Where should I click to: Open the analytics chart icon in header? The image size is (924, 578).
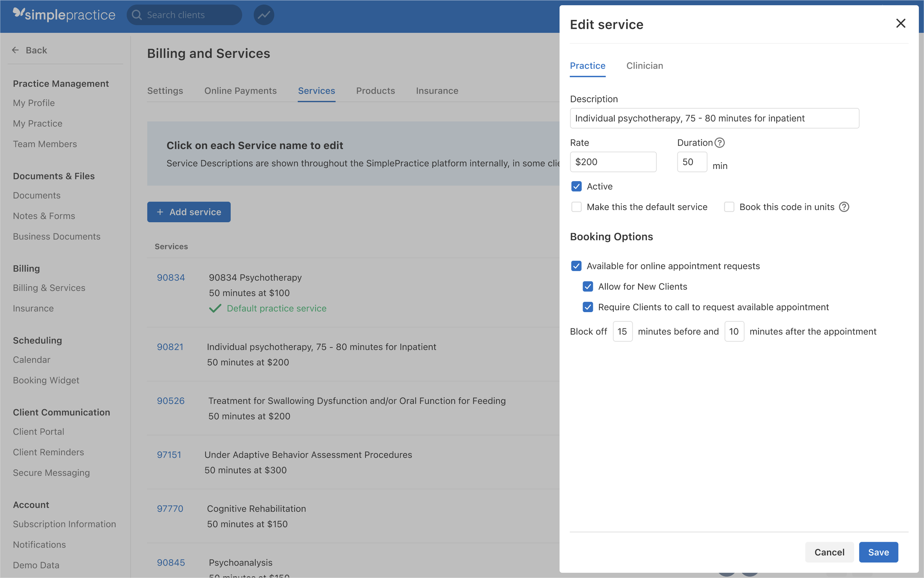coord(264,15)
